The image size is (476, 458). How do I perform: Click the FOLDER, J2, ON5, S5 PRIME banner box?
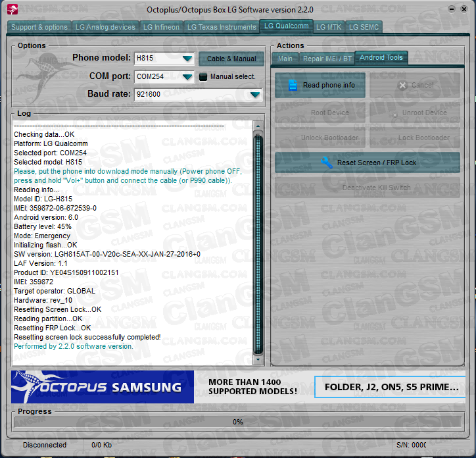pos(390,387)
